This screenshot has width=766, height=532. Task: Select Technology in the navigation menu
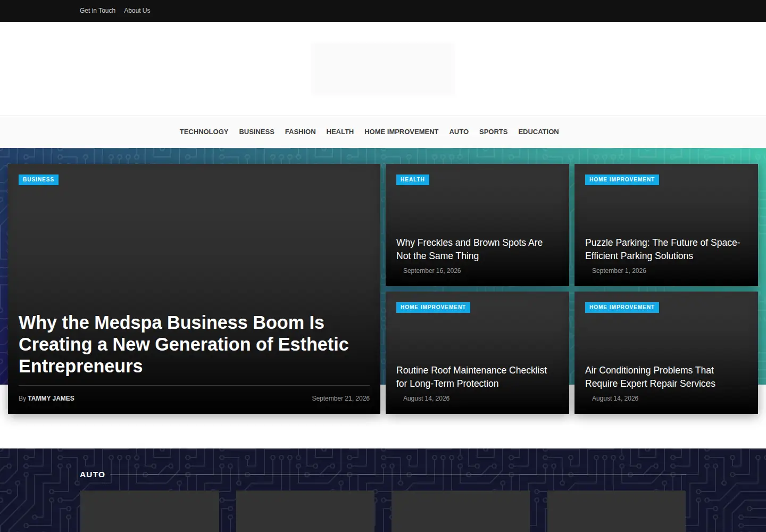(204, 132)
